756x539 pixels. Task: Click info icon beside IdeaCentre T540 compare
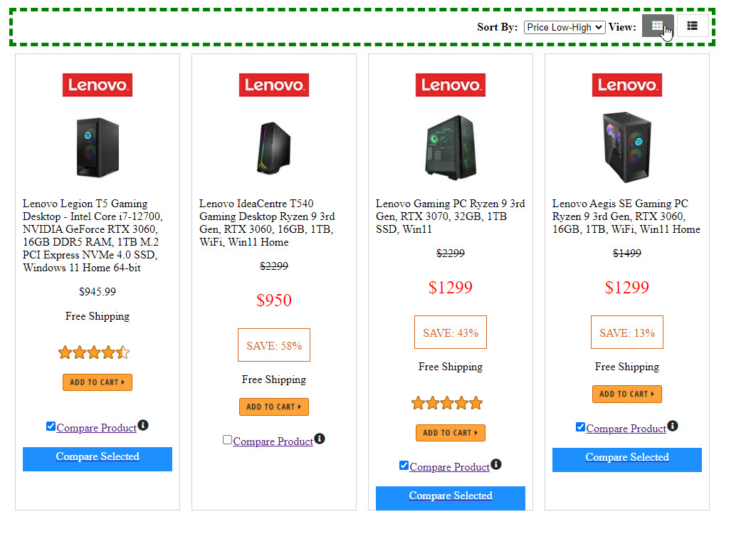tap(320, 439)
